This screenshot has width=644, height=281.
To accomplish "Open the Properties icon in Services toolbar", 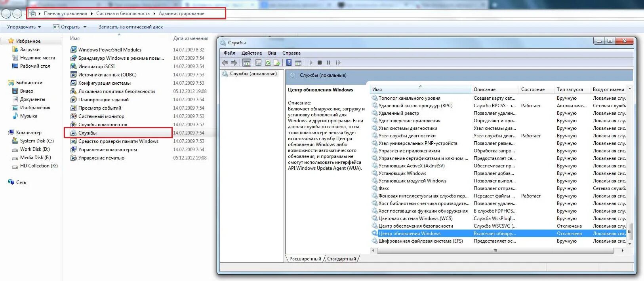I will click(x=258, y=63).
